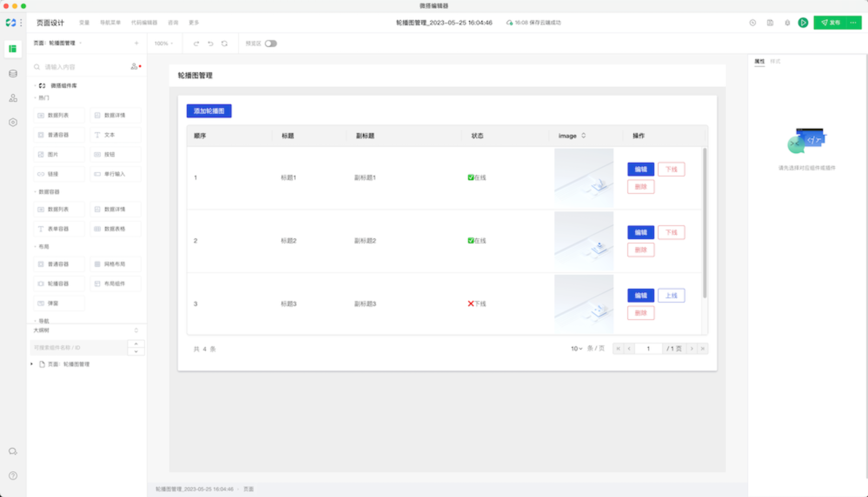The image size is (868, 497).
Task: Click the undo arrow icon
Action: 210,43
